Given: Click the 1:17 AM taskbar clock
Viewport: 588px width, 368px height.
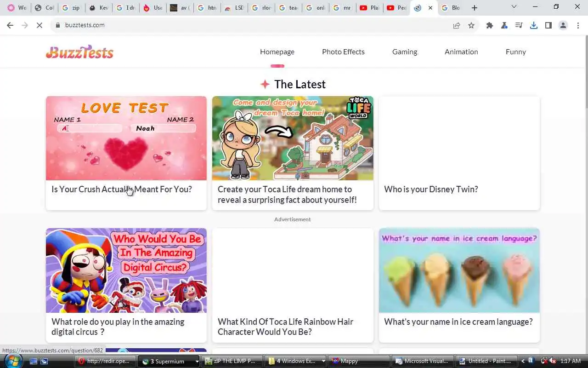Looking at the screenshot, I should tap(571, 361).
